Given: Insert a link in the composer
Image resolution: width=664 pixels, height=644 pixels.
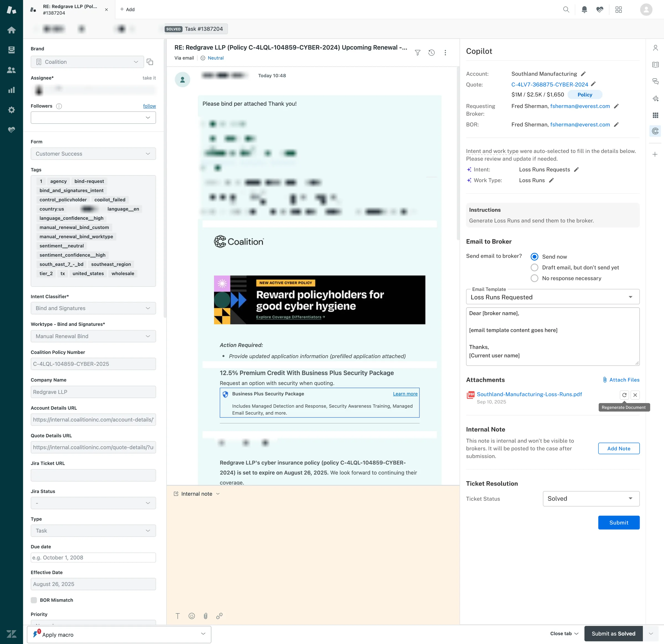Looking at the screenshot, I should (x=219, y=616).
